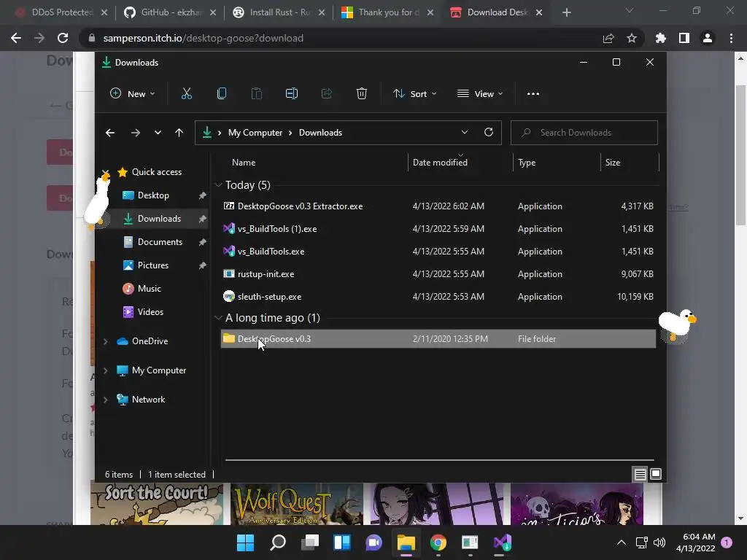Select Pictures in navigation pane
The width and height of the screenshot is (747, 560).
(153, 265)
